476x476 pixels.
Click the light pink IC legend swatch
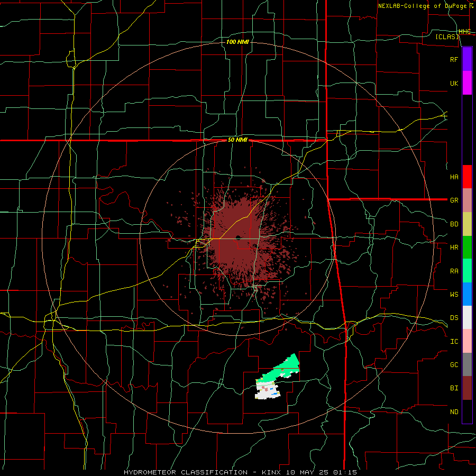coord(467,341)
